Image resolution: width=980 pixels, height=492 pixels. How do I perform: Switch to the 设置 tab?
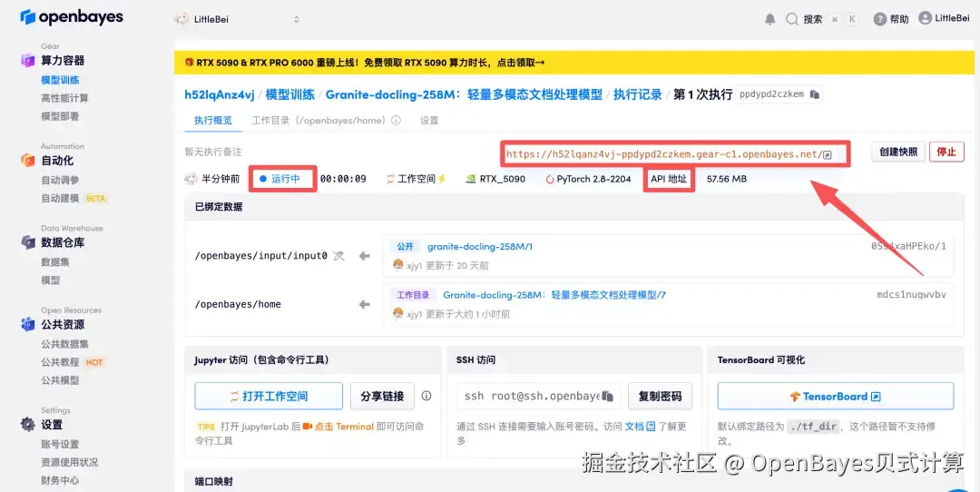(x=429, y=120)
